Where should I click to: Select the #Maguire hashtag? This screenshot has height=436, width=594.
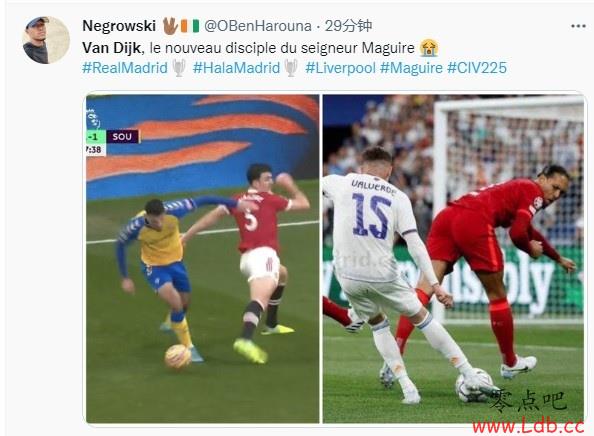[411, 68]
